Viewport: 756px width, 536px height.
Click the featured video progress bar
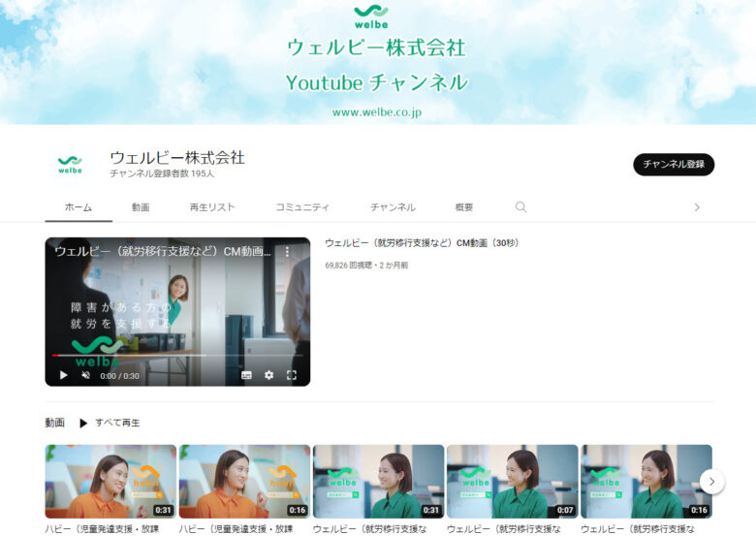click(177, 356)
